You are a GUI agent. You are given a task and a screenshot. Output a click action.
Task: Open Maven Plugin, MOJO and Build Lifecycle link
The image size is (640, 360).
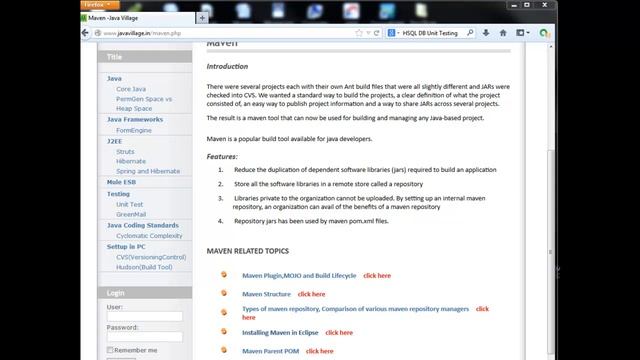click(299, 276)
